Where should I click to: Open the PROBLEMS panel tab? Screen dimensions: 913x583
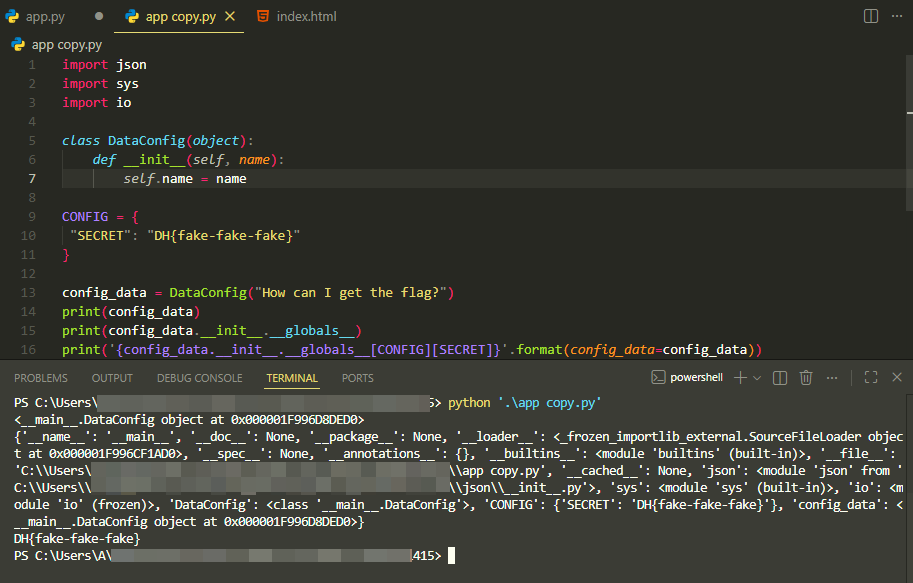tap(41, 378)
